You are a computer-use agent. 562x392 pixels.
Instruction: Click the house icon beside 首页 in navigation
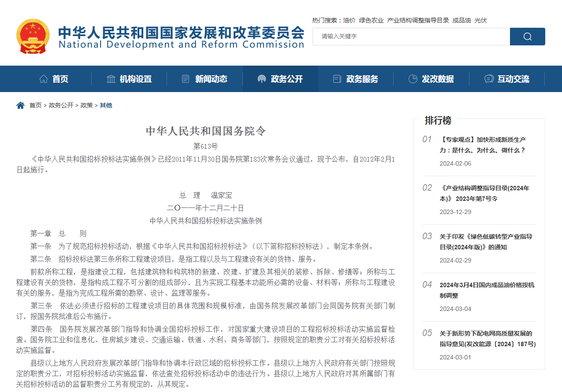[x=44, y=79]
